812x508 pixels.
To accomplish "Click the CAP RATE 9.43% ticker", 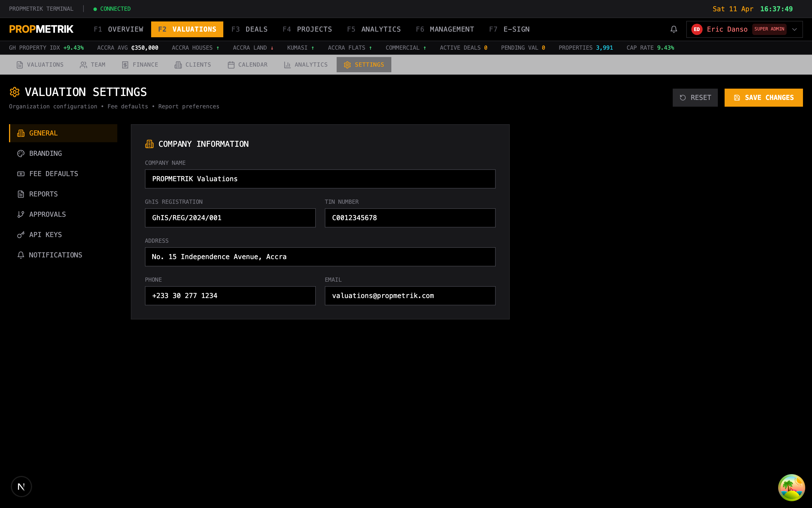I will tap(650, 48).
